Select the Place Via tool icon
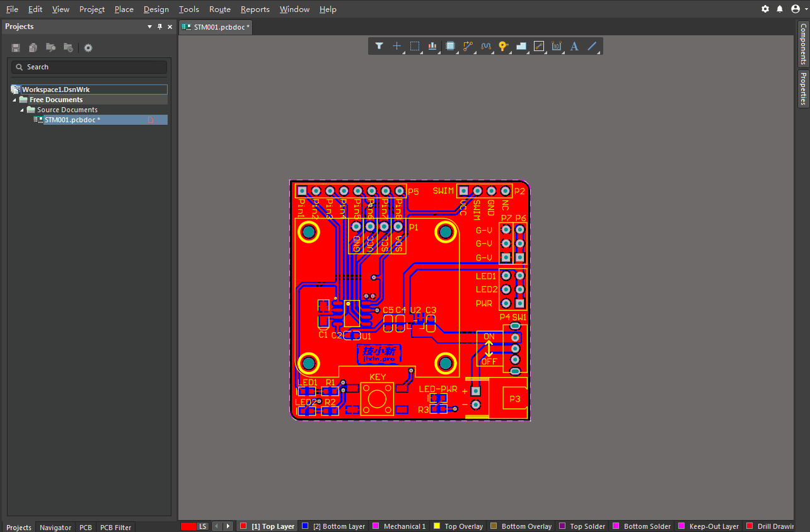The height and width of the screenshot is (532, 810). (503, 46)
